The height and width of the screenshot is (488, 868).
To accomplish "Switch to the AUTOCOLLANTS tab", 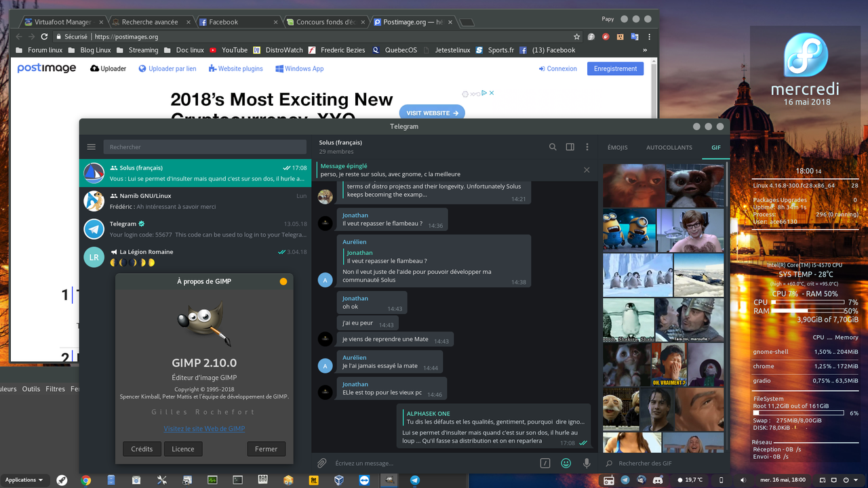I will pos(669,147).
